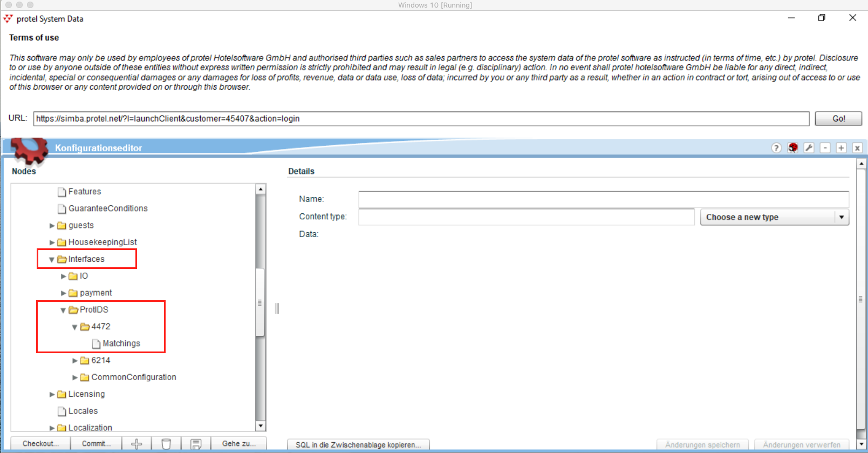Click the Go! button

click(x=838, y=119)
